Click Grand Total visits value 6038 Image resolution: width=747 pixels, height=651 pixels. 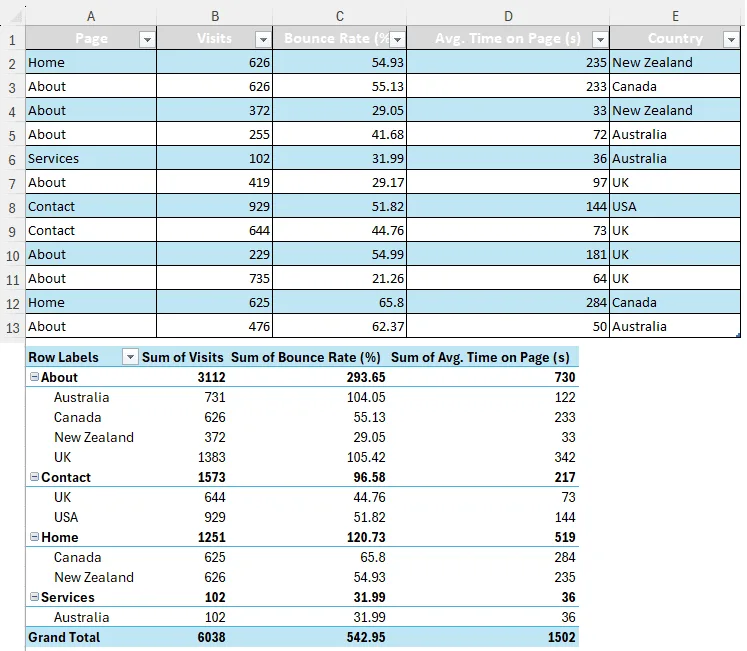212,637
